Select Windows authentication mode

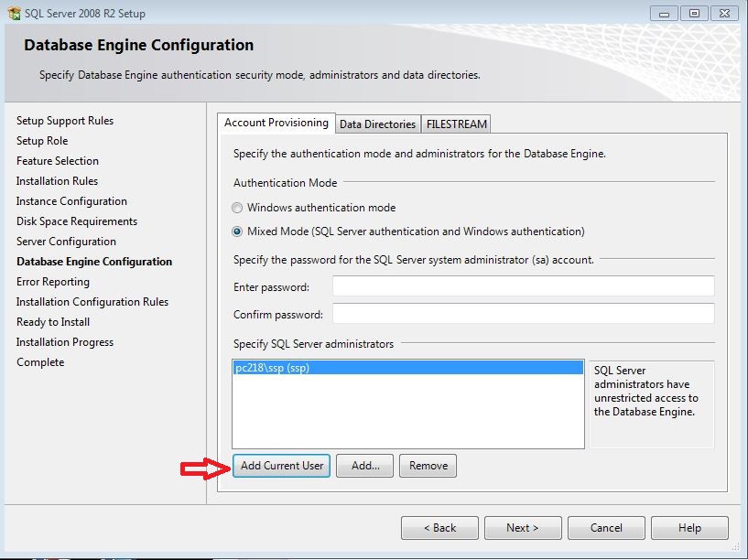236,208
